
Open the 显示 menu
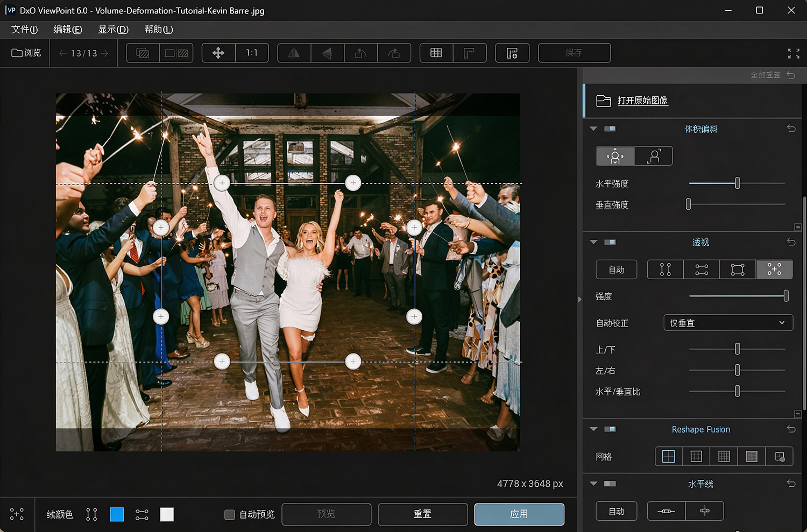coord(114,30)
